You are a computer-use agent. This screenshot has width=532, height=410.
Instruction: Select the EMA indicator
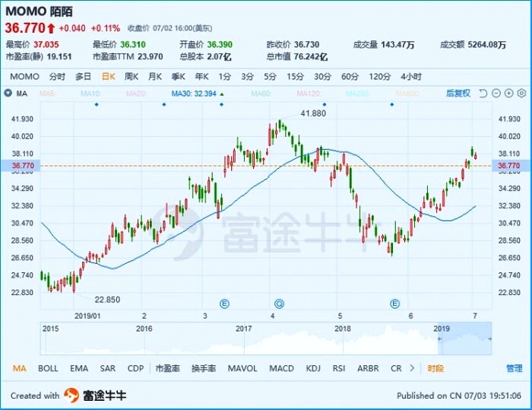pyautogui.click(x=79, y=368)
